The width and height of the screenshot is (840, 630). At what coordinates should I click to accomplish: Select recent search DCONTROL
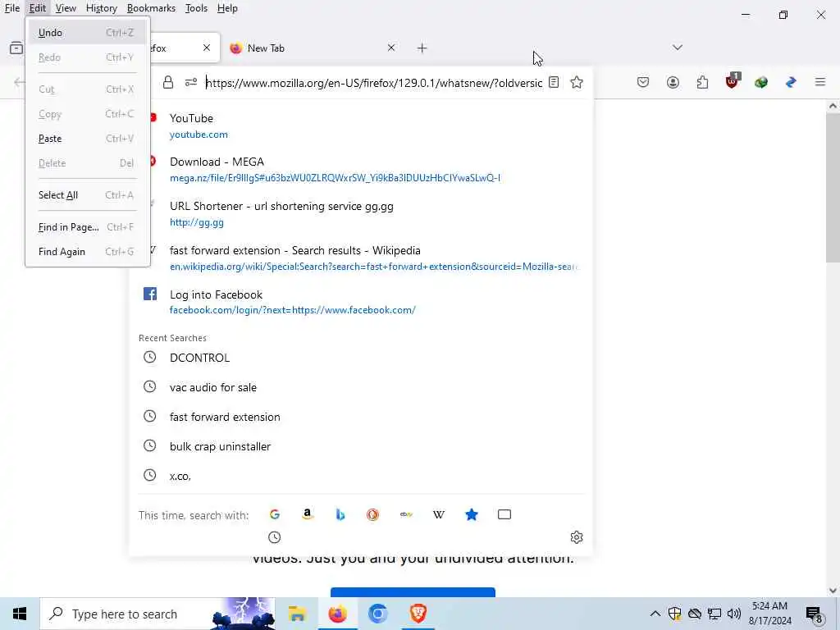(361, 358)
